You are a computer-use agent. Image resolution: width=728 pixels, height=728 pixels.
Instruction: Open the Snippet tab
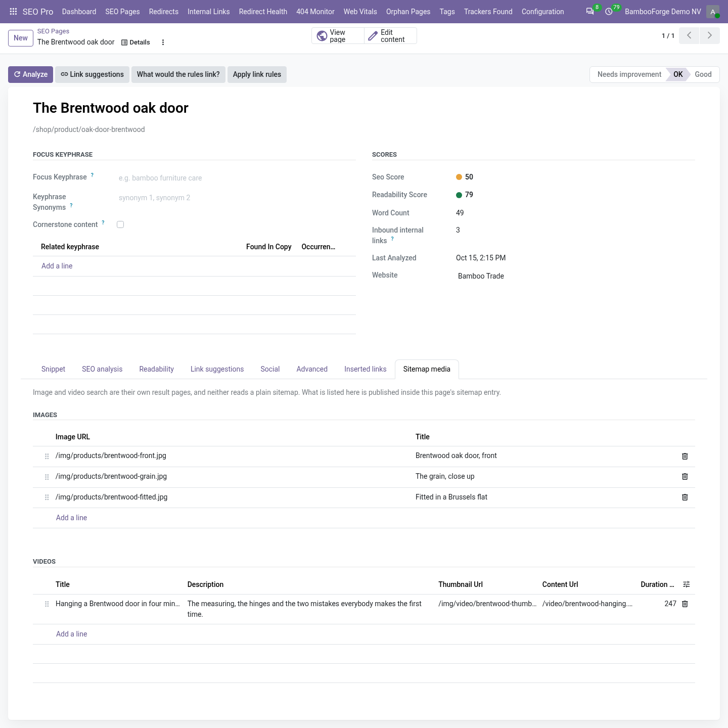pyautogui.click(x=53, y=369)
